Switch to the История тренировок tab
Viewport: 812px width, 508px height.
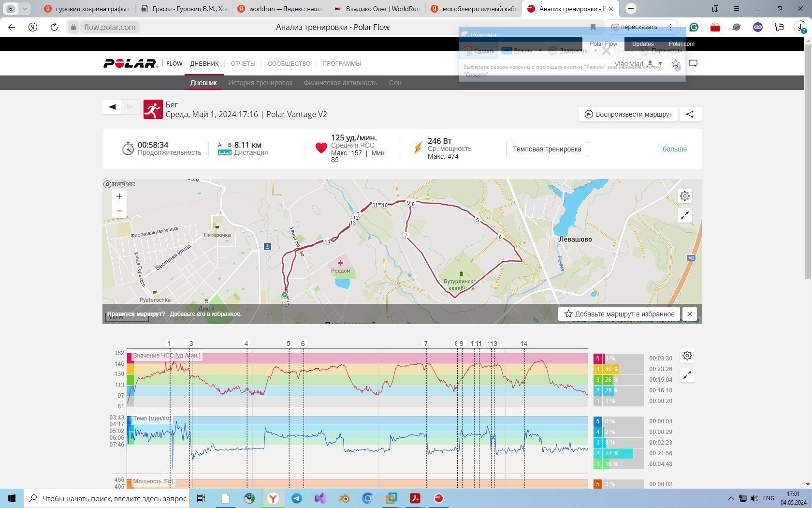[x=260, y=83]
